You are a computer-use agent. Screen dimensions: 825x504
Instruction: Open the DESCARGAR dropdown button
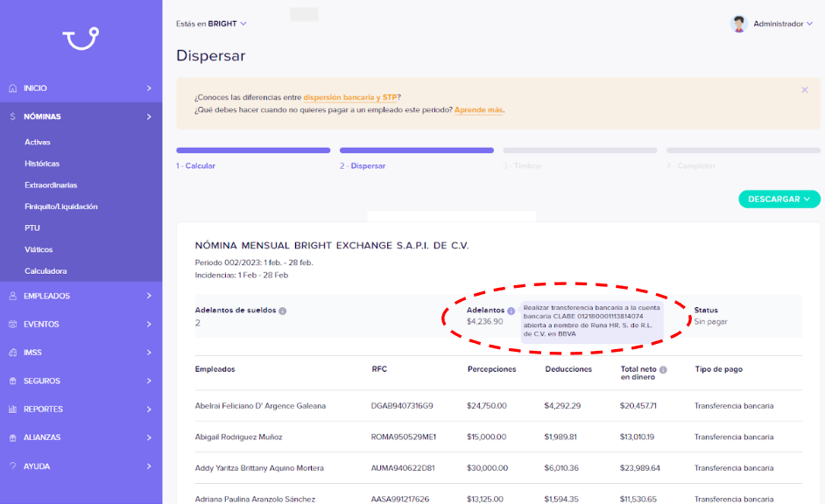tap(779, 199)
